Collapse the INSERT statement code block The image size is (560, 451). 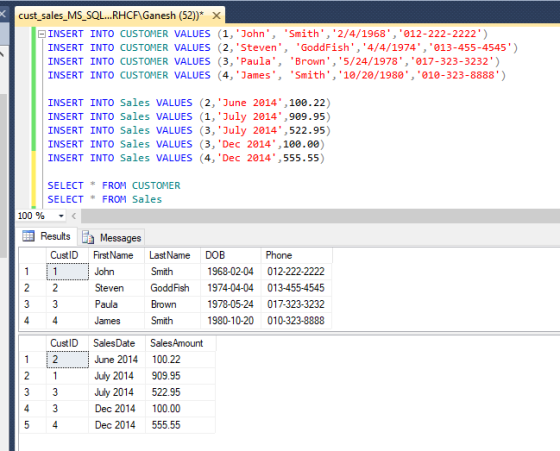(42, 34)
